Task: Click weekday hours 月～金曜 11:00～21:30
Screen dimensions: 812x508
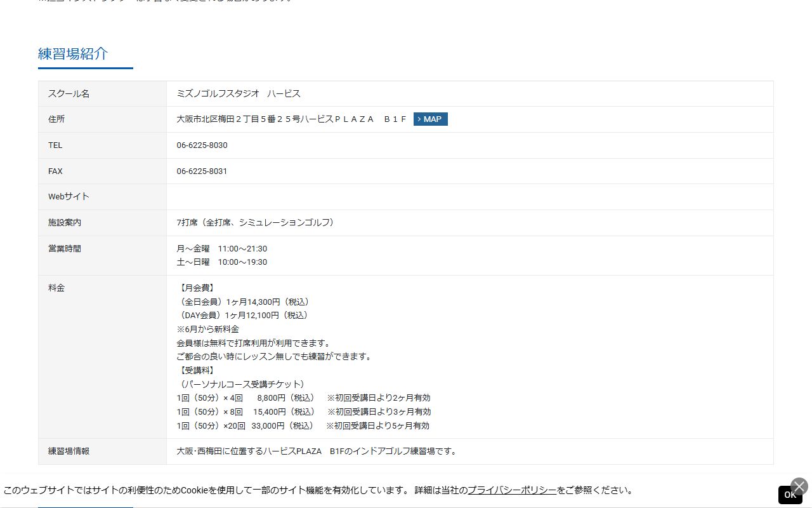Action: click(222, 249)
